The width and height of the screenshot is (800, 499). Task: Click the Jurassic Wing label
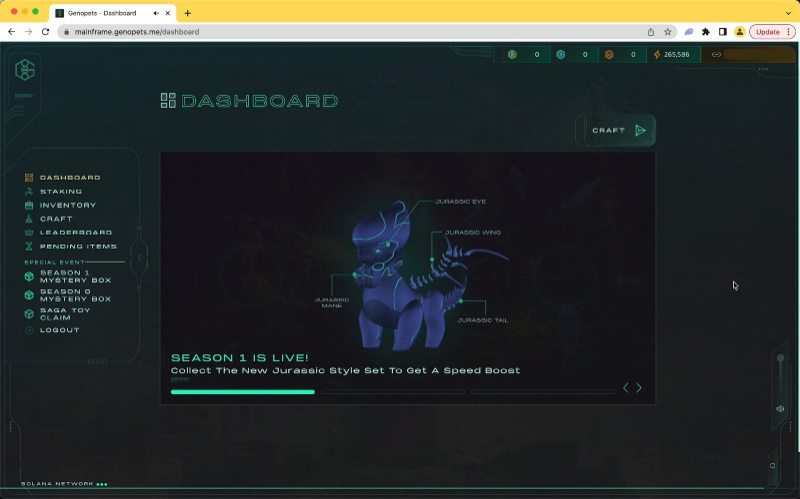[x=473, y=232]
